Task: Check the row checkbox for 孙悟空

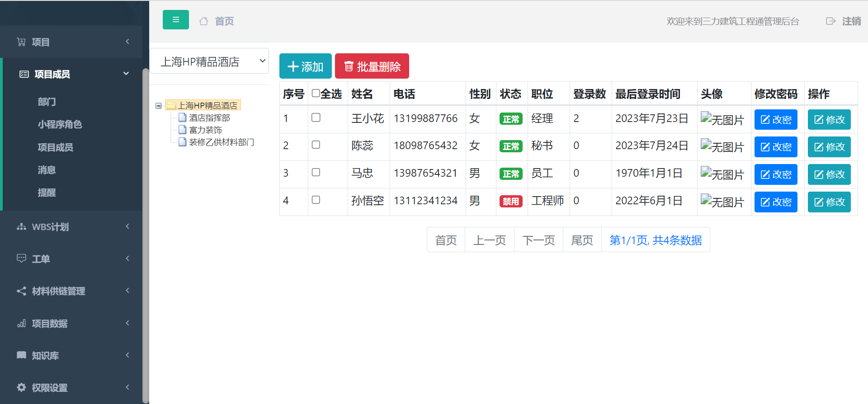Action: coord(316,200)
